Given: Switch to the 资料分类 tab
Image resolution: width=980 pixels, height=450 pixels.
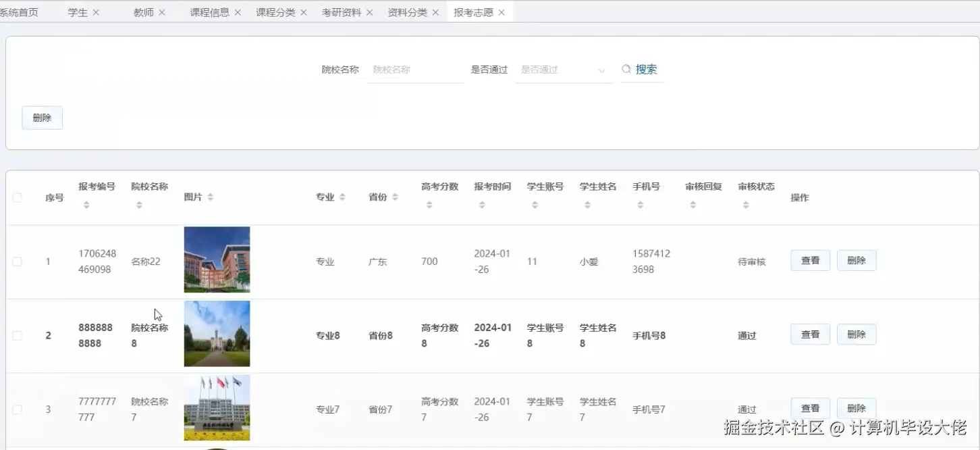Looking at the screenshot, I should pos(408,12).
